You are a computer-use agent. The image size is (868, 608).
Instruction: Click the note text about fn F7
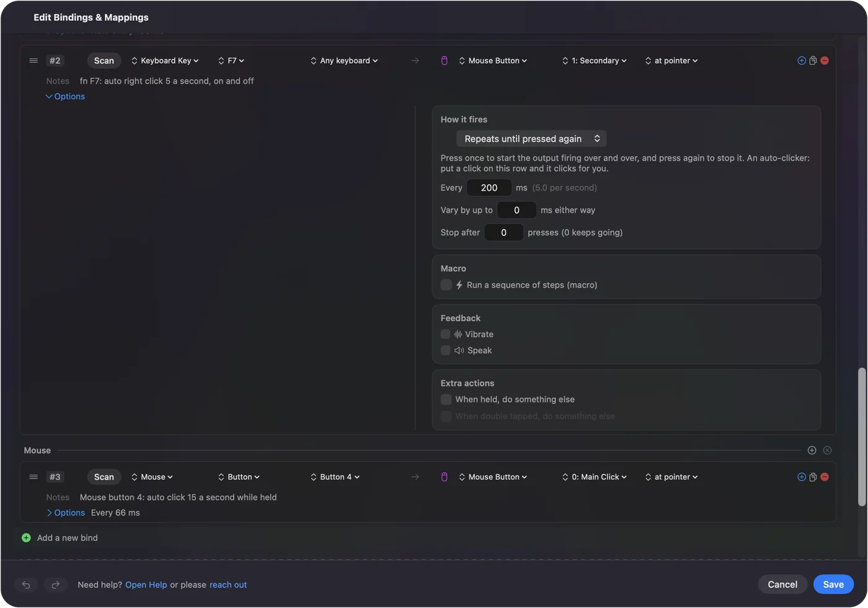coord(167,81)
